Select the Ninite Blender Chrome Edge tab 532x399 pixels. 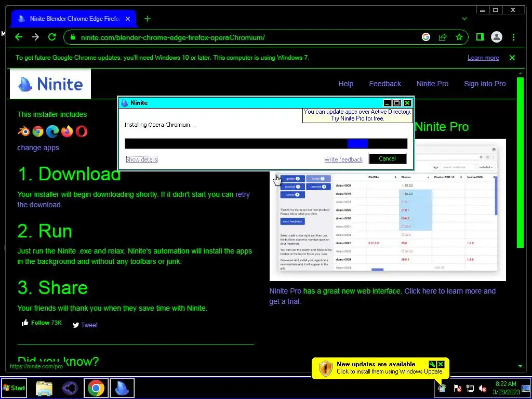pos(74,19)
